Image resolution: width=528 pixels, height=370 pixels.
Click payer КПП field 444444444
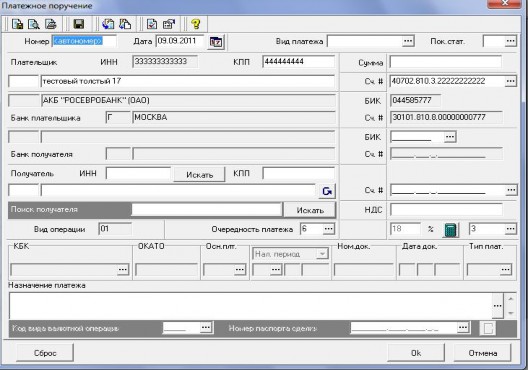point(299,62)
